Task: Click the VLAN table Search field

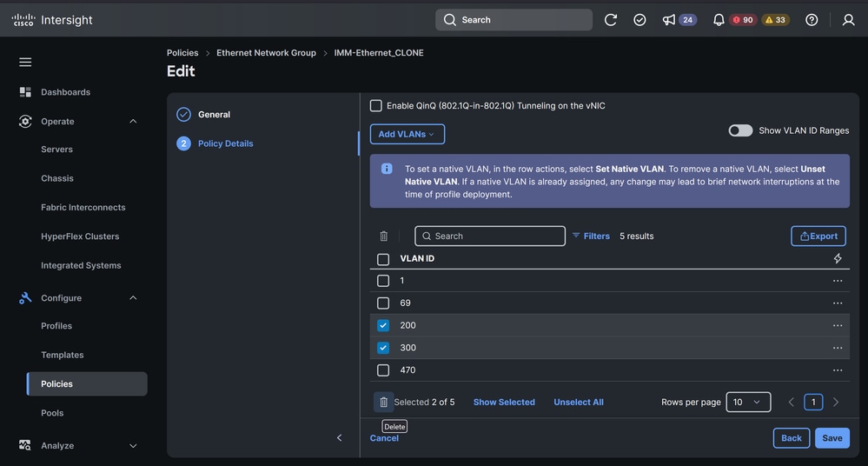Action: pos(490,236)
